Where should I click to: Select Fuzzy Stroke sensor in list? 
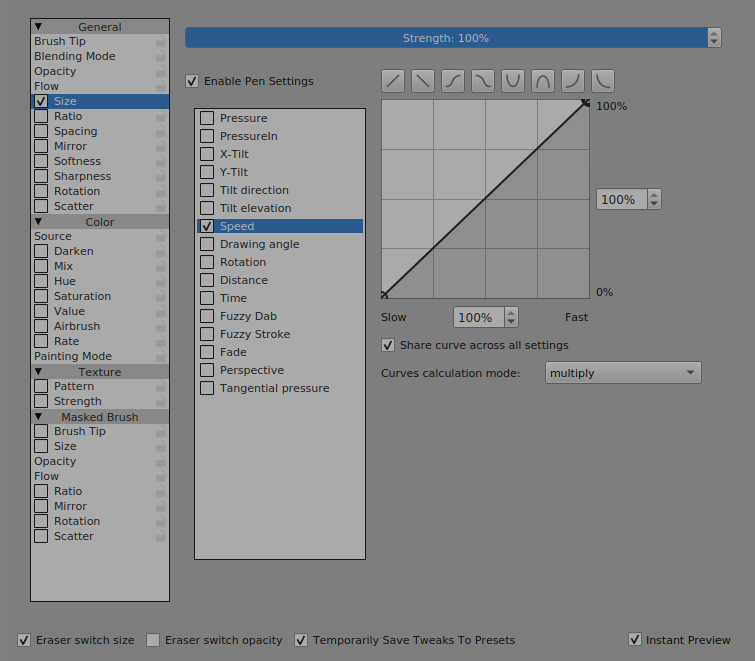pos(255,334)
